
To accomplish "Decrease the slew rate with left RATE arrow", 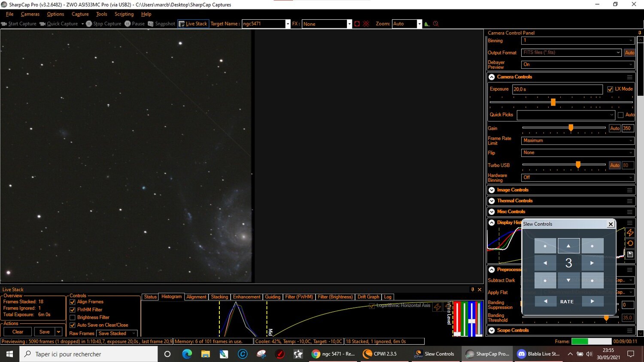I will pyautogui.click(x=545, y=301).
